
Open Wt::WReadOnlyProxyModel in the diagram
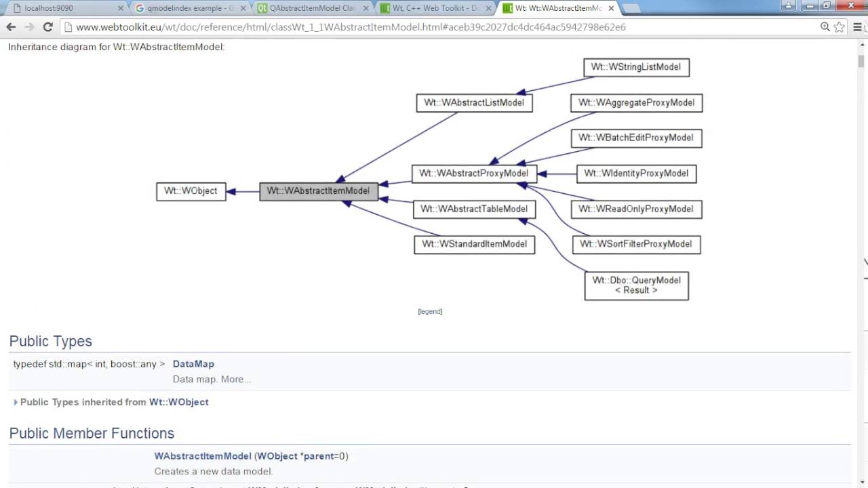point(636,209)
